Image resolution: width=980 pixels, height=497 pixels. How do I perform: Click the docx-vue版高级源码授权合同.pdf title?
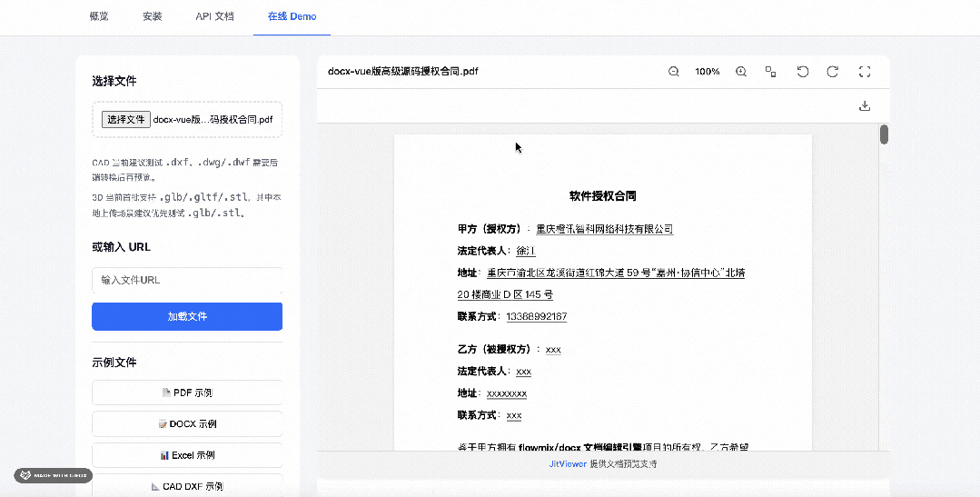[x=402, y=71]
